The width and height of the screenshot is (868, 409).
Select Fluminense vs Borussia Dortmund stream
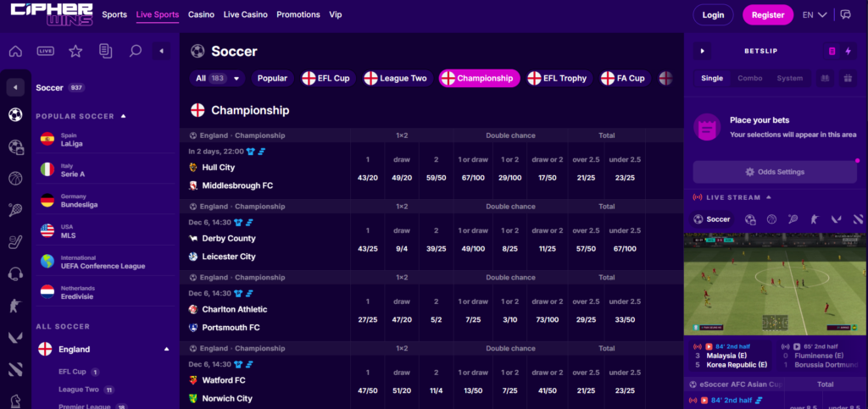[822, 356]
